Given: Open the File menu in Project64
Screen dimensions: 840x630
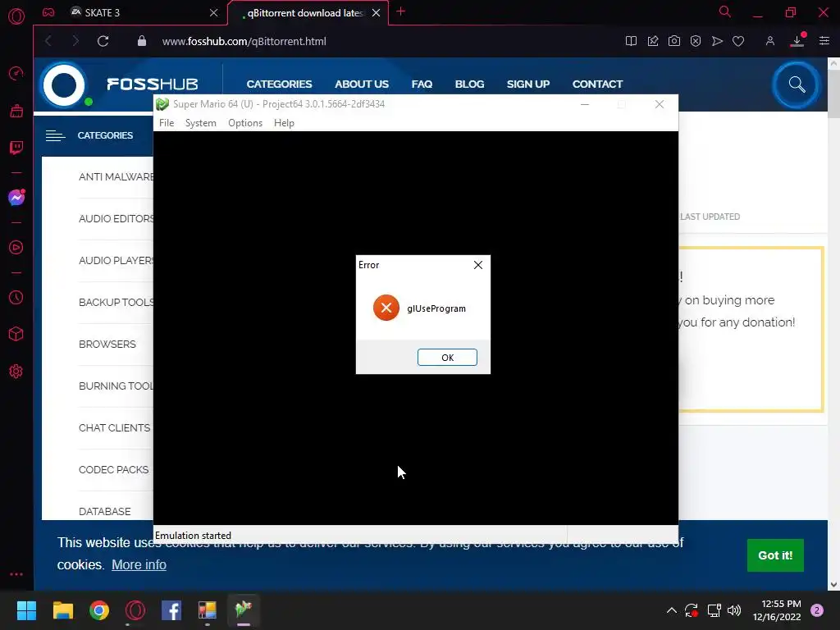Looking at the screenshot, I should (167, 123).
